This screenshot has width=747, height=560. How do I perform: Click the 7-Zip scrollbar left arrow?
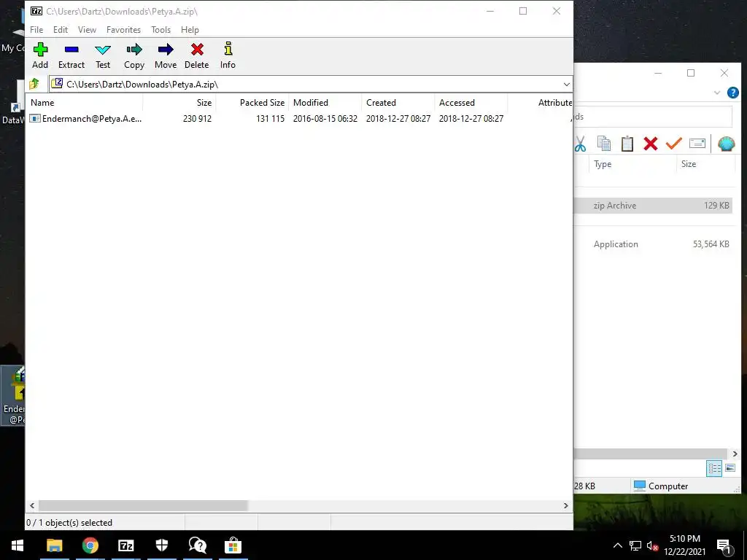(x=32, y=506)
